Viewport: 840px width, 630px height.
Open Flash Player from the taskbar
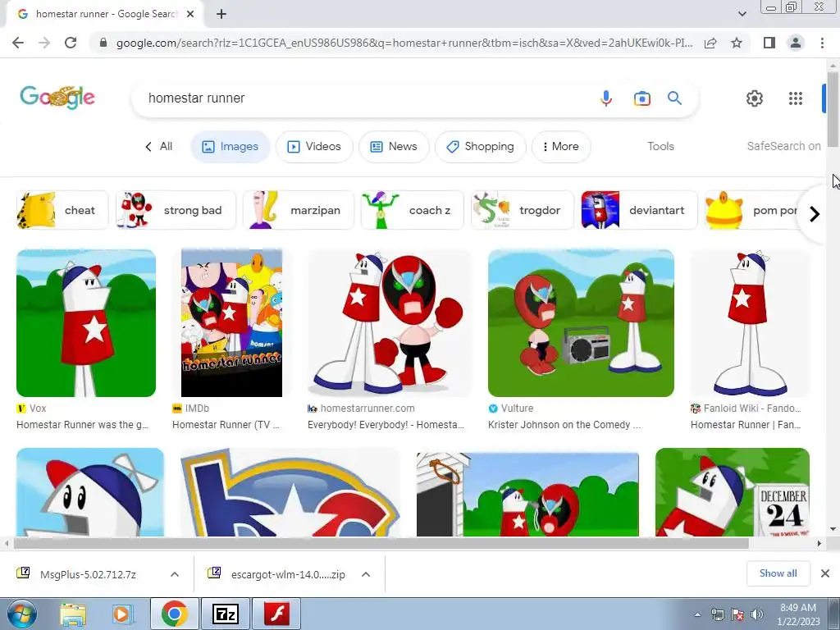[x=276, y=614]
